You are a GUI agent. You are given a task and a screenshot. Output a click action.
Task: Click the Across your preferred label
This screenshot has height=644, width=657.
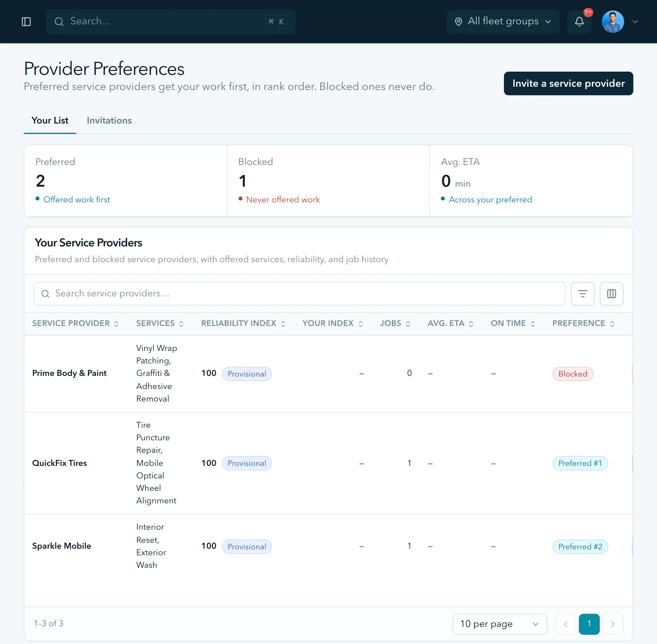click(x=490, y=199)
